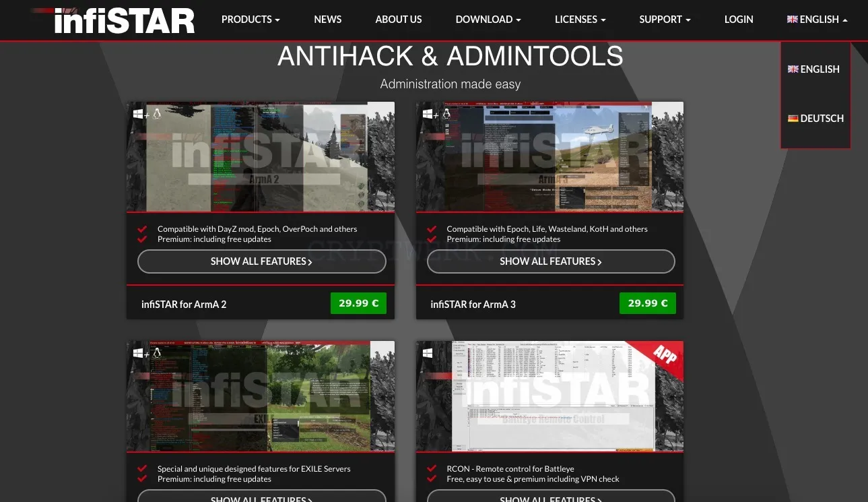Click 'Compatible with Epoch, Life, Wasteland, KotH' text
This screenshot has height=502, width=868.
(x=547, y=229)
